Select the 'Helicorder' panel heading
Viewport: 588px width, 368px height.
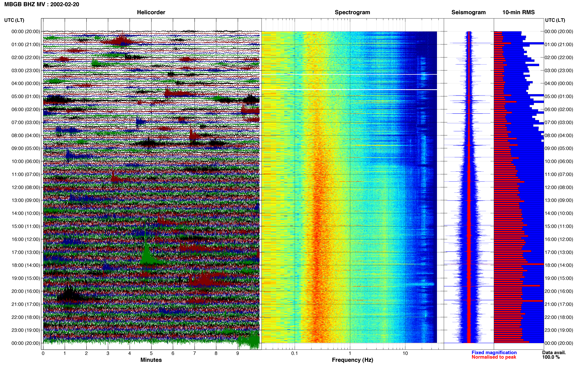151,12
